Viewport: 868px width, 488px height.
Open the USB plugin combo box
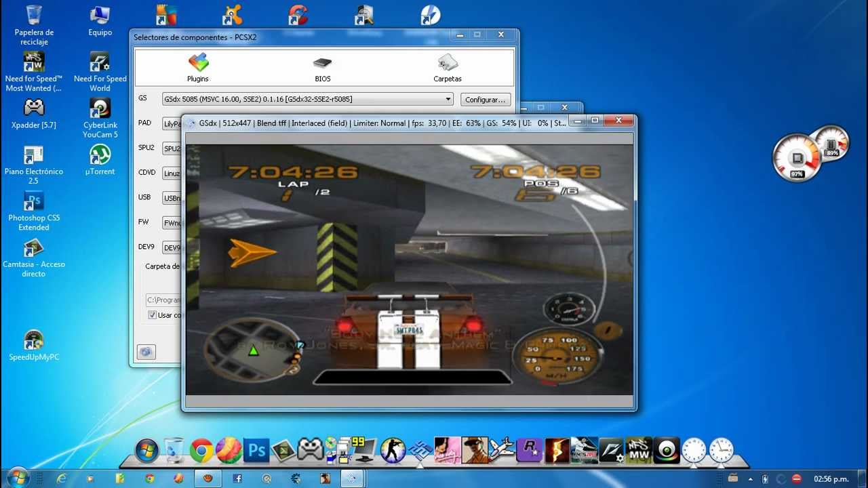[x=172, y=198]
